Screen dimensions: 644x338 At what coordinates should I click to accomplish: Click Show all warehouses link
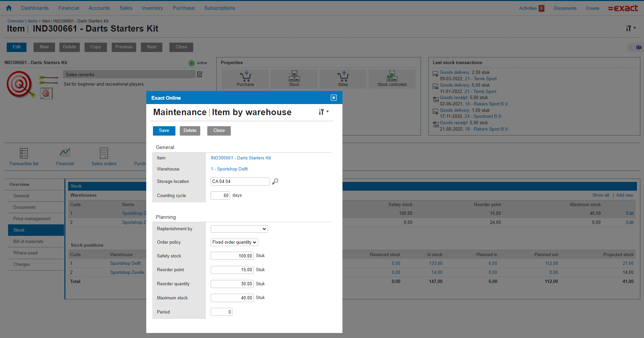[600, 195]
